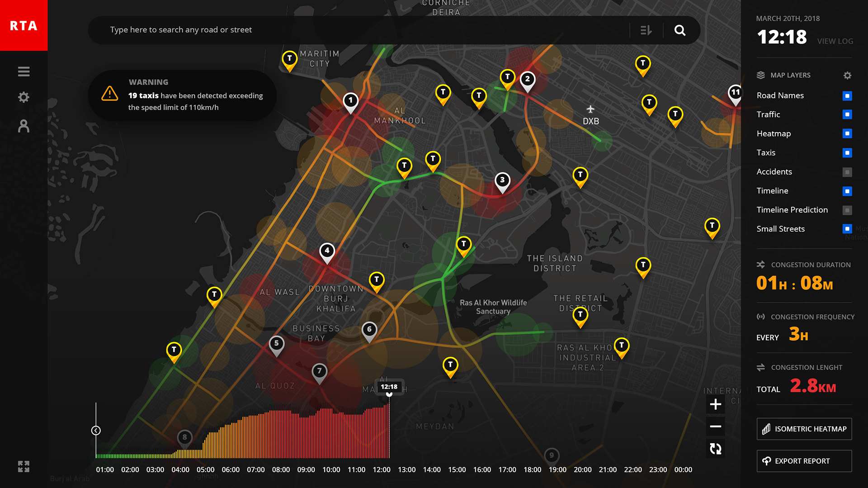
Task: Open the Isometric Heatmap view
Action: point(804,429)
